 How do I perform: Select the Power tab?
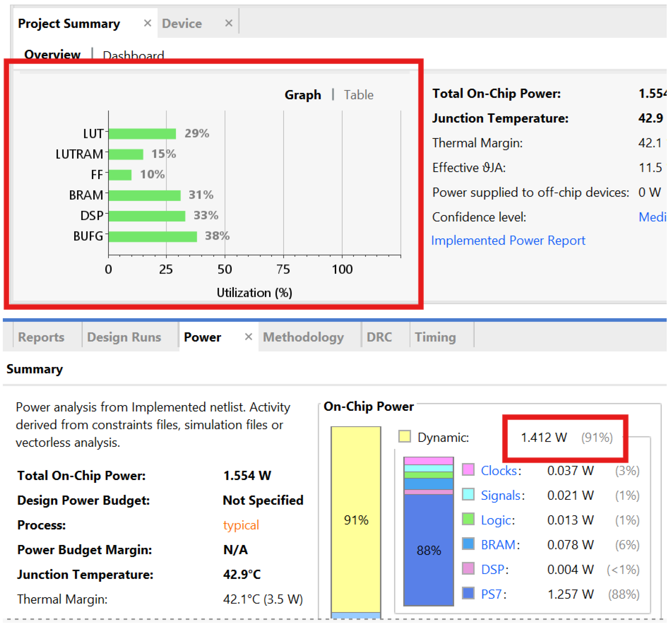pos(202,337)
